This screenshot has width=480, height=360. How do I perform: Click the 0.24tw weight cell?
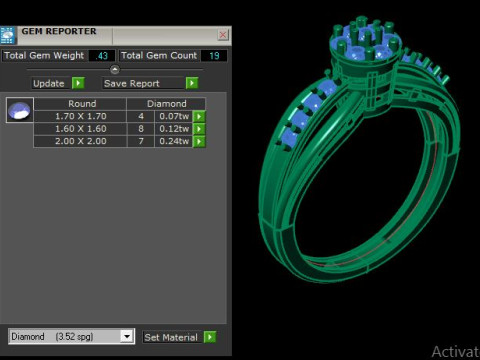(x=174, y=141)
